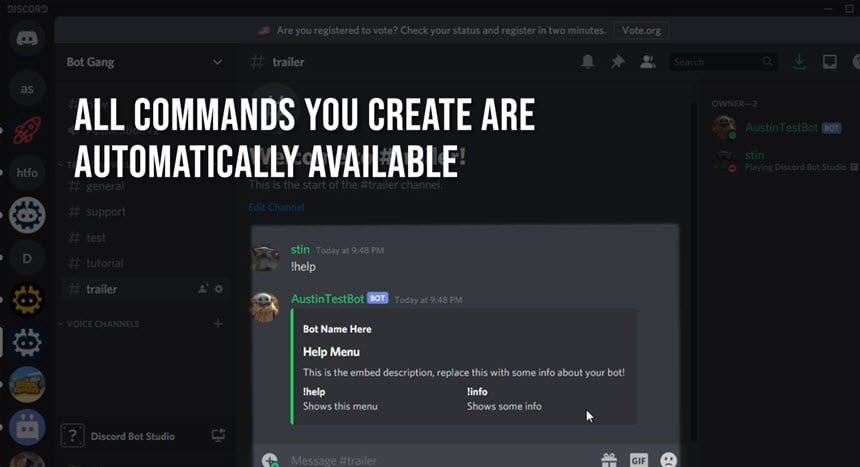Click AustinTestBot's name in chat

point(327,299)
